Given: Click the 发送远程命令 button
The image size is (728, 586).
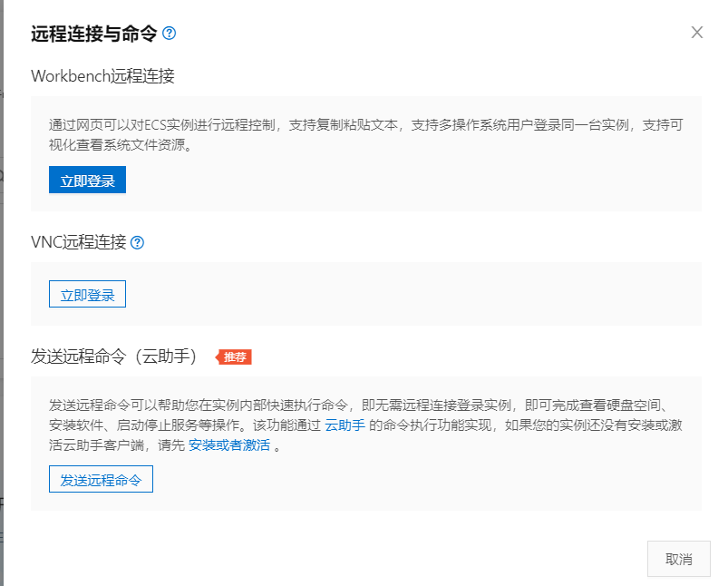Looking at the screenshot, I should 101,479.
